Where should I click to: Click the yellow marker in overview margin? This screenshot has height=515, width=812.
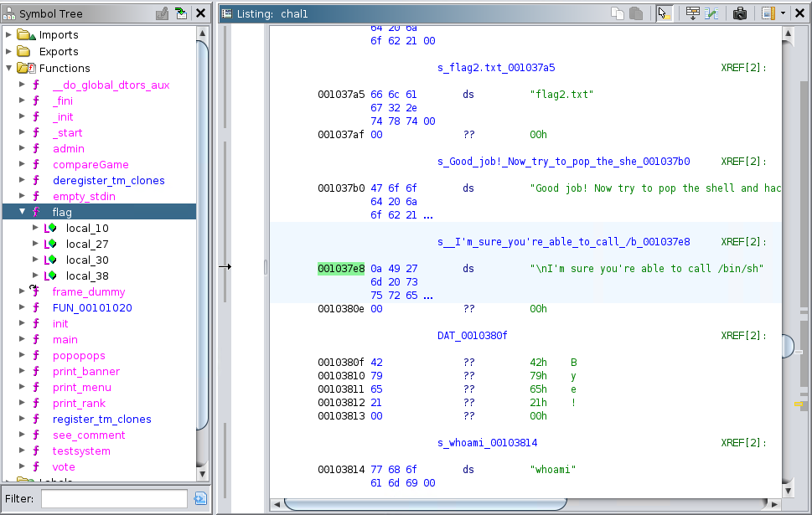799,404
